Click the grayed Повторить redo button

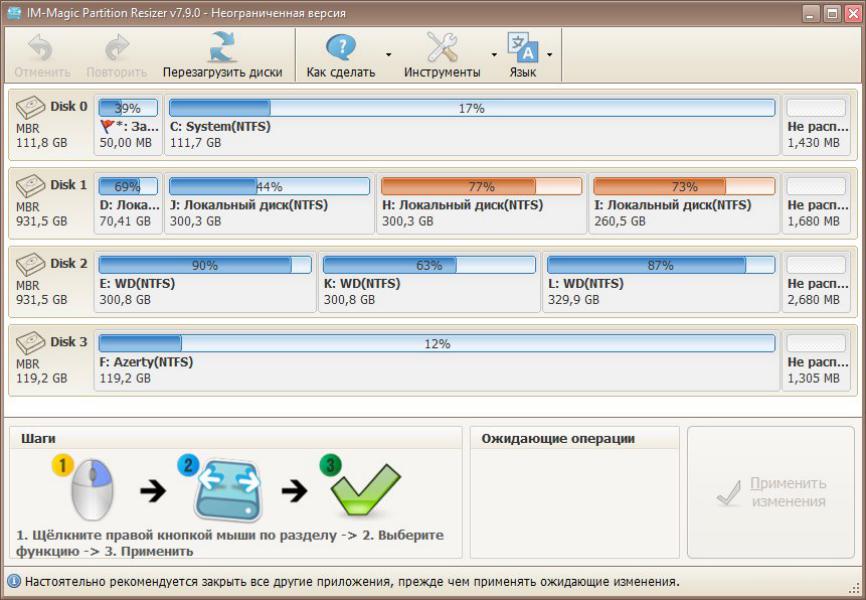click(x=117, y=55)
